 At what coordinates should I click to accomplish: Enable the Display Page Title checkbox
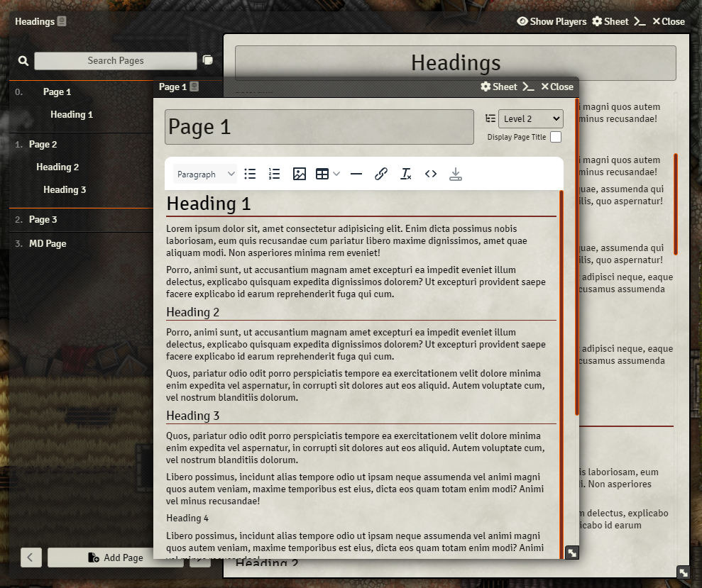coord(556,137)
